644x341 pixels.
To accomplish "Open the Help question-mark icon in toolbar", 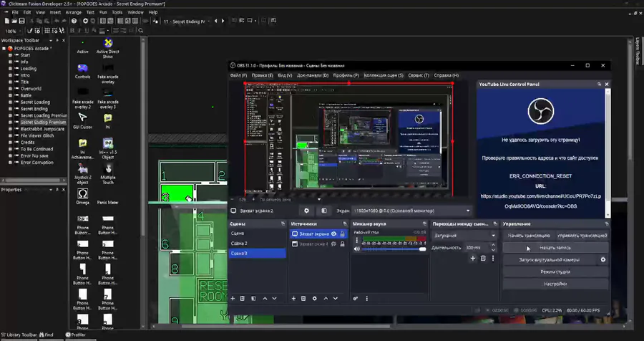I will [74, 21].
